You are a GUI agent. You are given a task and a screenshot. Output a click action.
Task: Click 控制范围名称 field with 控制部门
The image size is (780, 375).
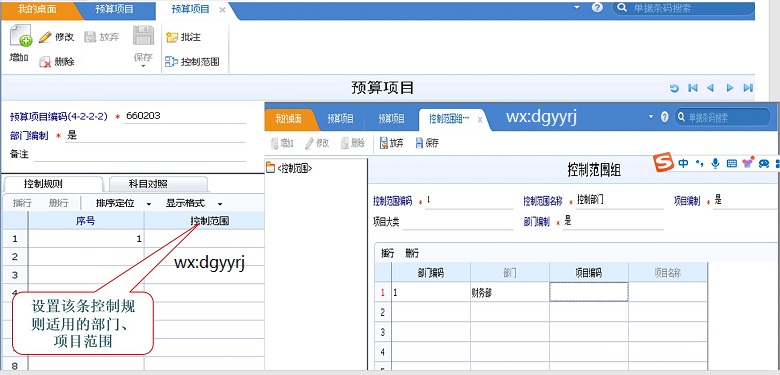620,201
